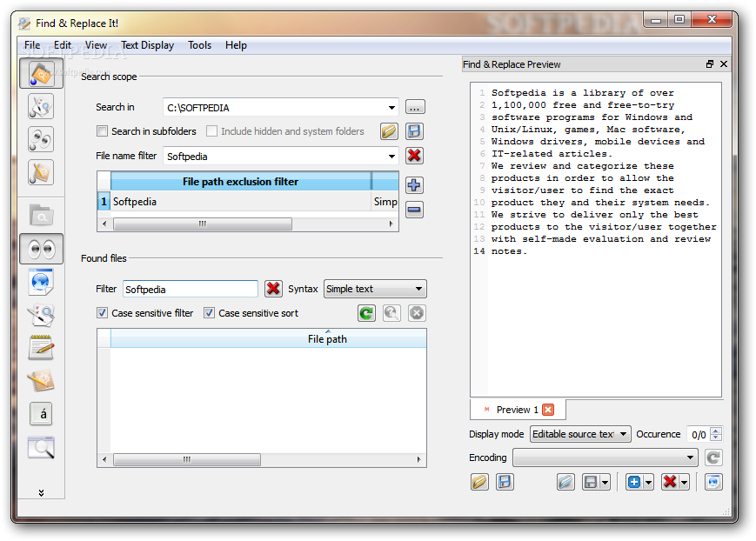Click the globe web page sidebar icon
This screenshot has width=756, height=541.
(x=41, y=282)
